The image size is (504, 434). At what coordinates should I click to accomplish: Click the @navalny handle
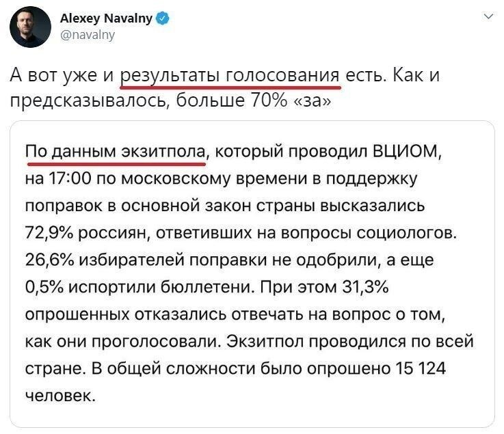click(x=87, y=35)
